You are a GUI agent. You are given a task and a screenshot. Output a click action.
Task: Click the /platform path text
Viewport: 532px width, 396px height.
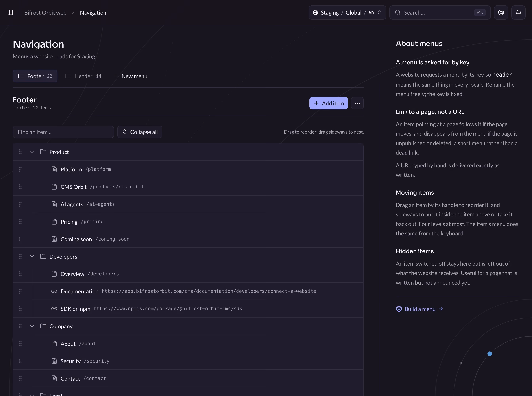[x=98, y=169]
